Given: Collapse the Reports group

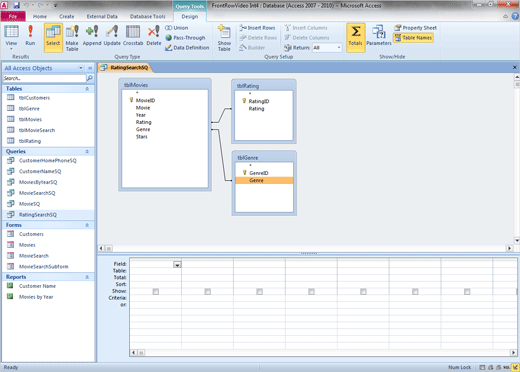Looking at the screenshot, I should tap(87, 277).
